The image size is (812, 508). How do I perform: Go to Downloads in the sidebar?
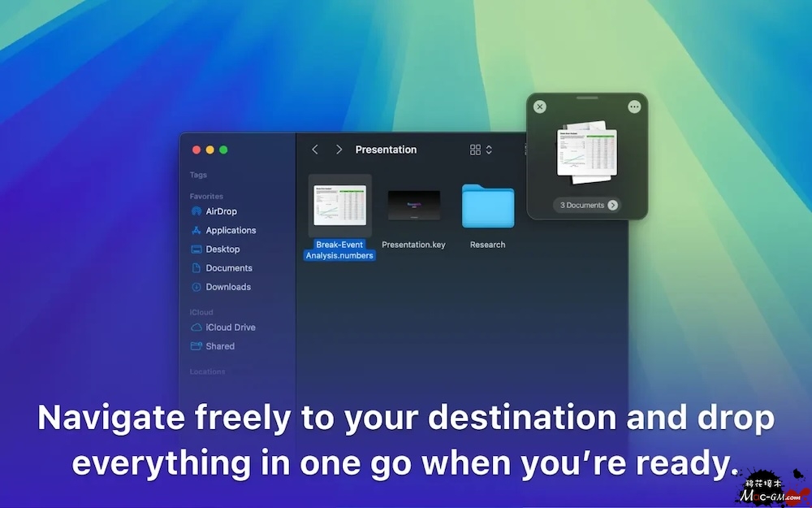point(227,287)
